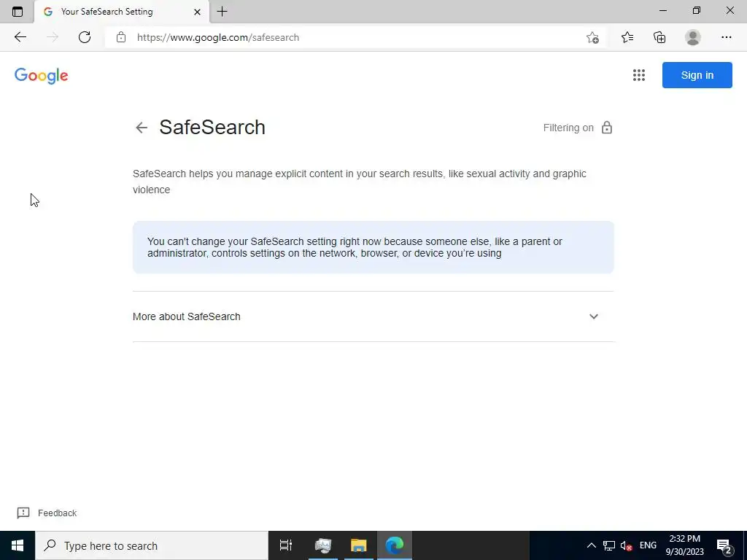The height and width of the screenshot is (560, 747).
Task: Open the Google apps grid menu
Action: 639,75
